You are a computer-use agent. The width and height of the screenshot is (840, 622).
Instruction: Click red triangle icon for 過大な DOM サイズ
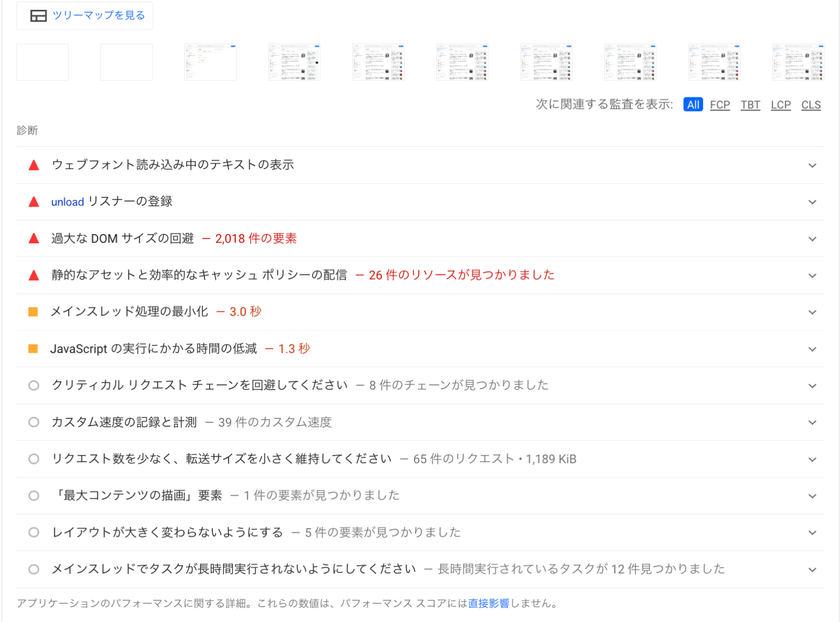(34, 239)
